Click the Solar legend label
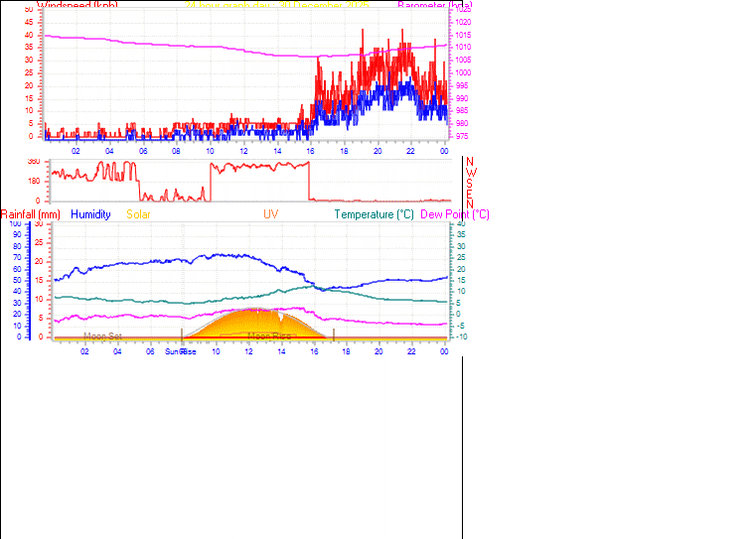The width and height of the screenshot is (756, 539). pos(139,214)
